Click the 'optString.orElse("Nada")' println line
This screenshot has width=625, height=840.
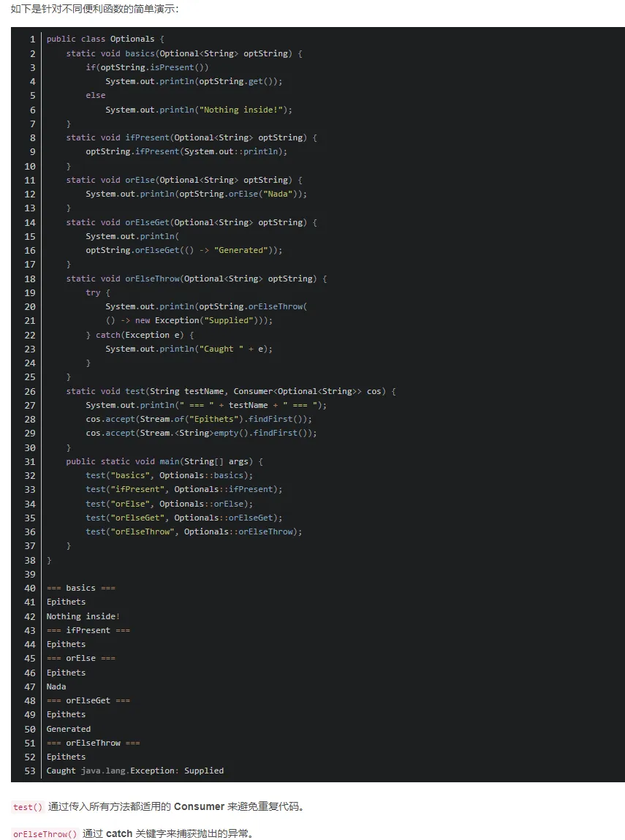click(197, 194)
